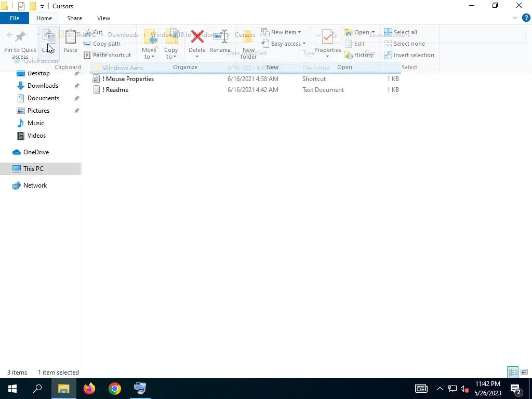
Task: Select Downloads in the navigation pane
Action: coord(43,86)
